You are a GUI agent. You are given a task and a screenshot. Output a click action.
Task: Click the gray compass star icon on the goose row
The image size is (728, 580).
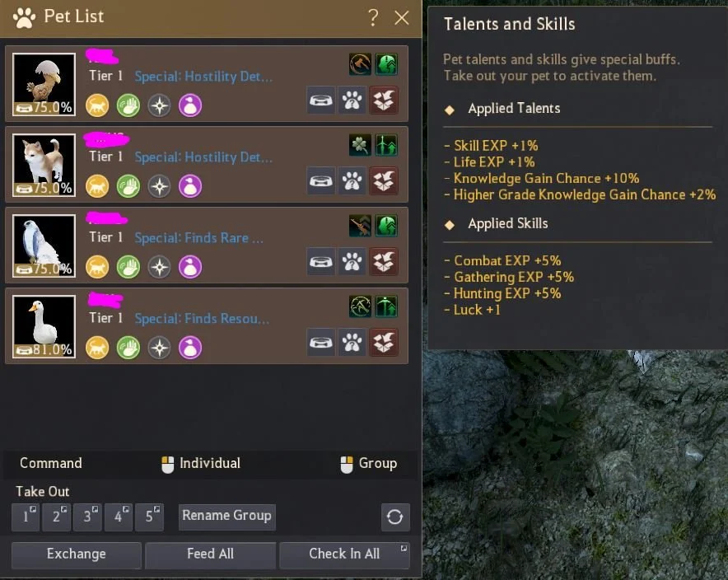159,348
